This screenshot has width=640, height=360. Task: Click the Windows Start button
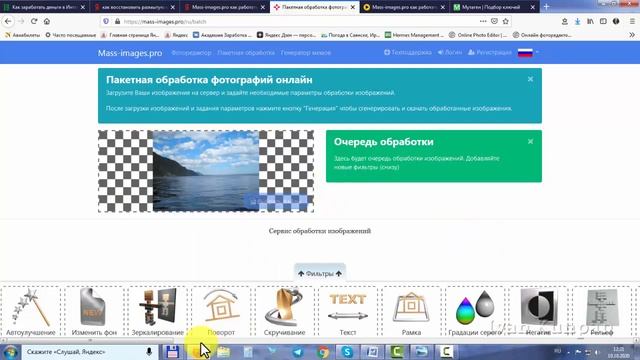pyautogui.click(x=10, y=352)
